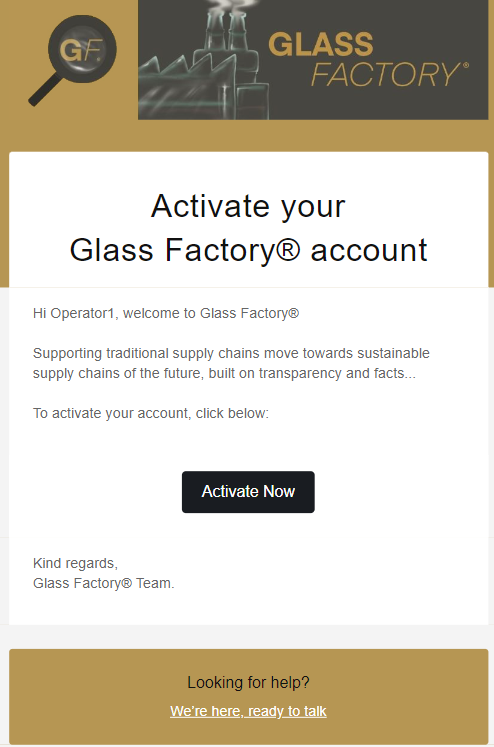Click the "Activate your" heading line
The width and height of the screenshot is (494, 747).
click(248, 206)
